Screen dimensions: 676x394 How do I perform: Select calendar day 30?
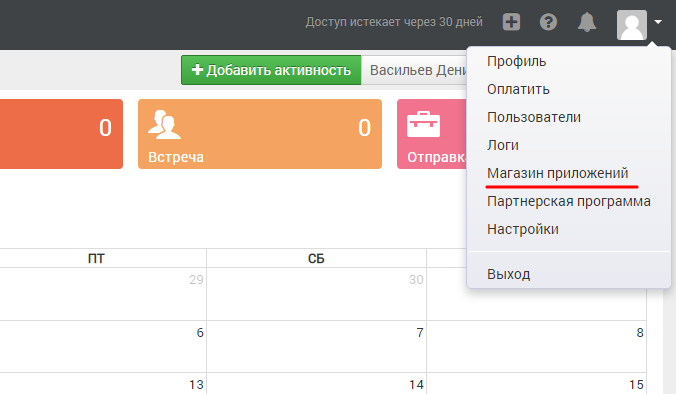[416, 280]
